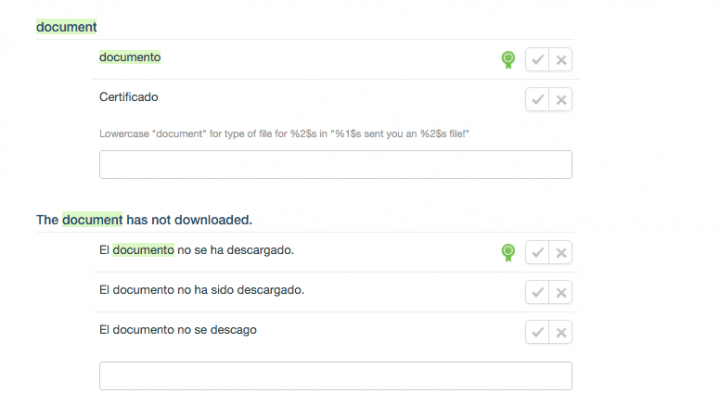Focus the translation input under 'document'
Screen dimensions: 720x419
[x=335, y=164]
